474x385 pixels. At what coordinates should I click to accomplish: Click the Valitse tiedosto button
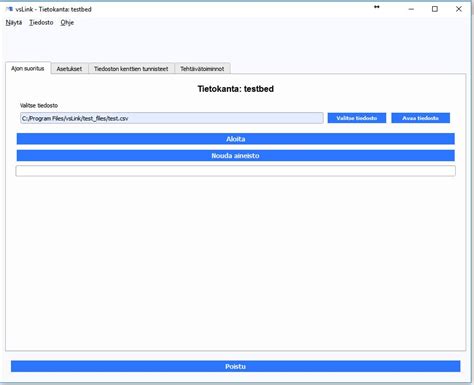click(357, 118)
